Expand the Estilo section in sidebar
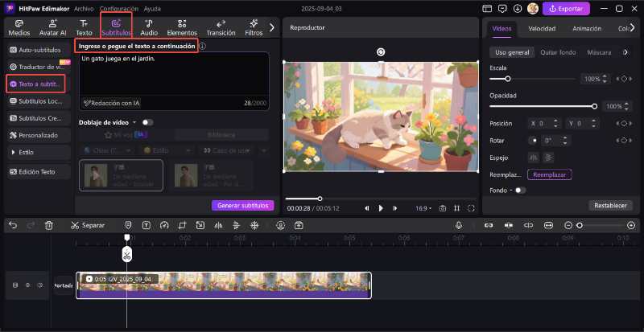The width and height of the screenshot is (644, 332). [27, 151]
